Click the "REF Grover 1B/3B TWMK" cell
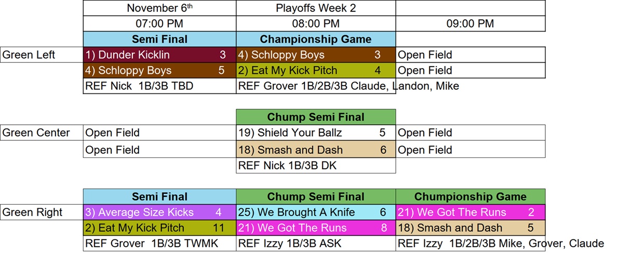 pos(159,244)
